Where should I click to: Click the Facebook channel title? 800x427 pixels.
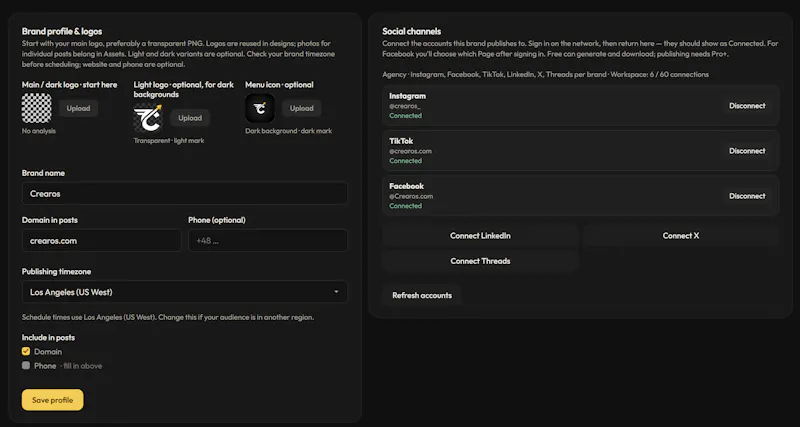[x=407, y=186]
